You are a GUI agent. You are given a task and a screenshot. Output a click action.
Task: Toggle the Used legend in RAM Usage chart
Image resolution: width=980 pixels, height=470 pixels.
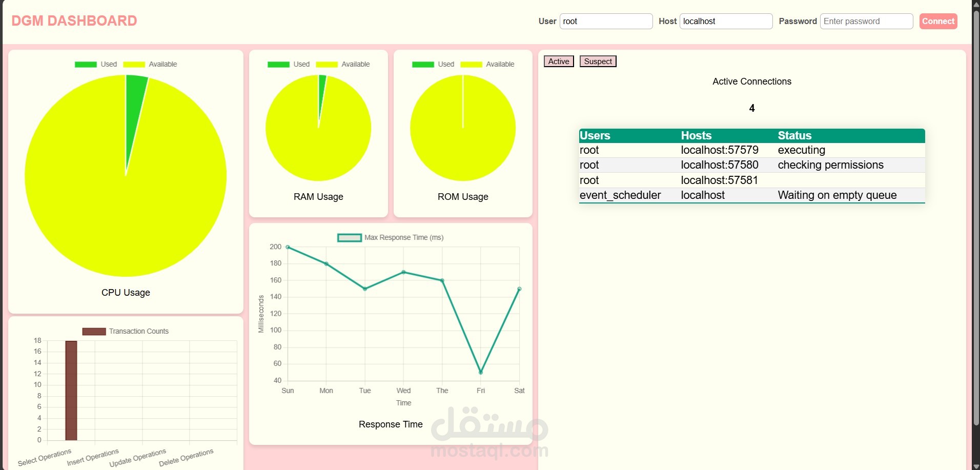[x=289, y=64]
